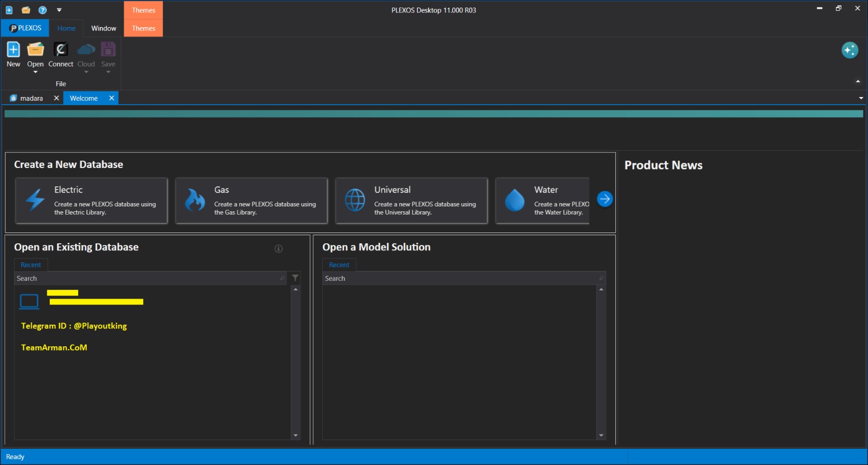Expand the quick access toolbar customize arrow
This screenshot has width=868, height=465.
(x=59, y=10)
